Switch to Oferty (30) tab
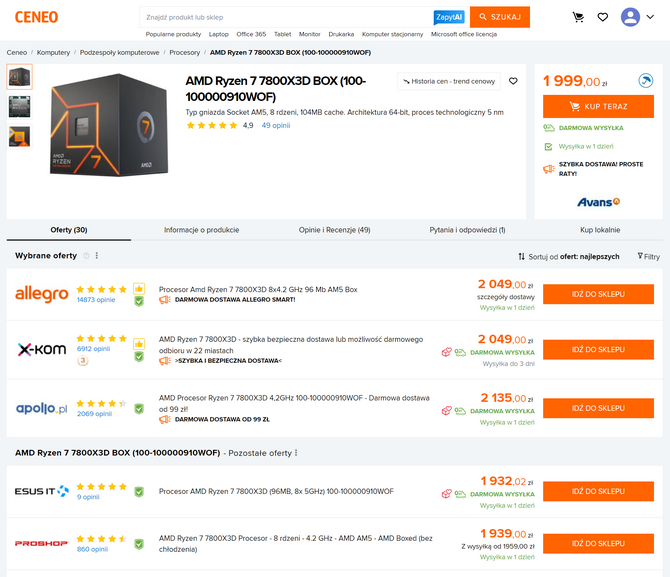This screenshot has height=577, width=670. tap(69, 230)
